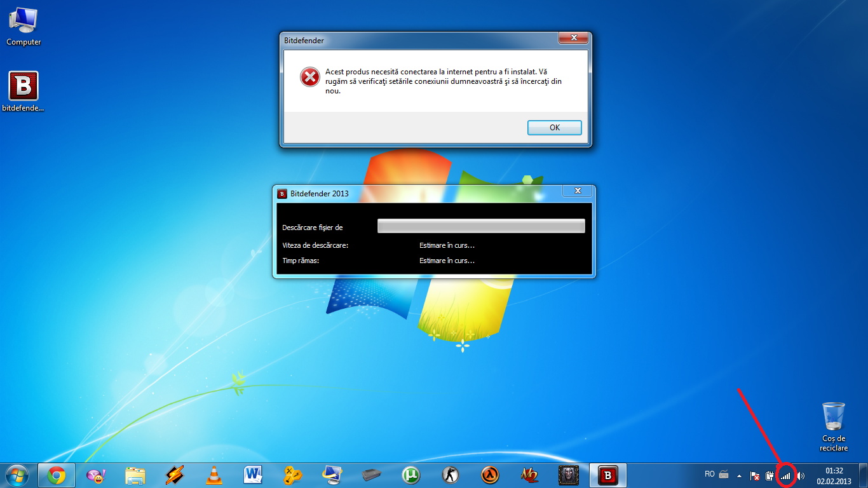Launch Google Chrome from the taskbar
The width and height of the screenshot is (868, 488).
(57, 475)
